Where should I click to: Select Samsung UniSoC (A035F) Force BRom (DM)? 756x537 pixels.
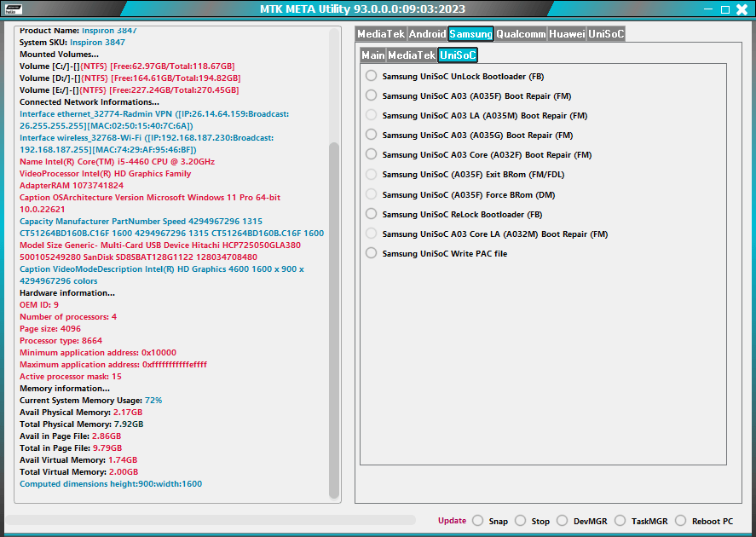coord(371,193)
